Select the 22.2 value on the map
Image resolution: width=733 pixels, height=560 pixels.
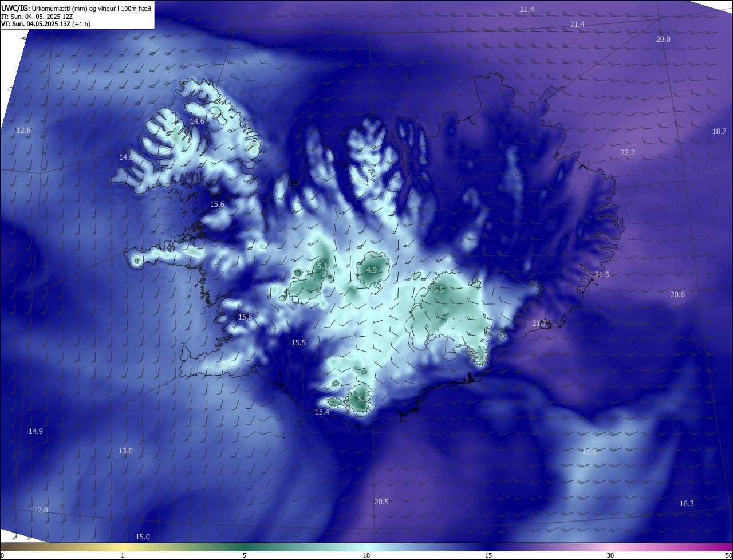point(628,152)
